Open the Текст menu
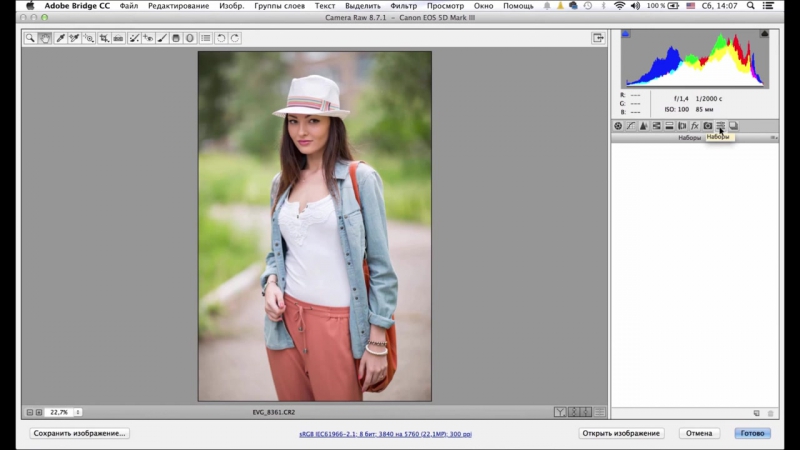This screenshot has height=450, width=800. click(x=325, y=6)
